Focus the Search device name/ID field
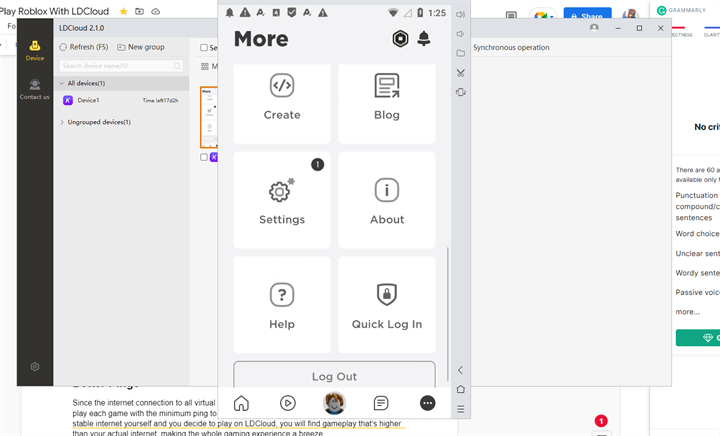The height and width of the screenshot is (436, 720). pos(121,66)
